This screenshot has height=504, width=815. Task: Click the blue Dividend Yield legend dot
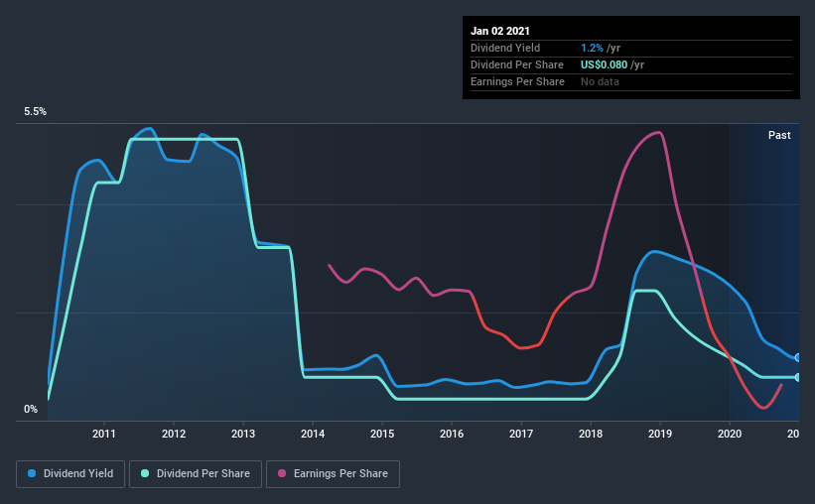[32, 473]
